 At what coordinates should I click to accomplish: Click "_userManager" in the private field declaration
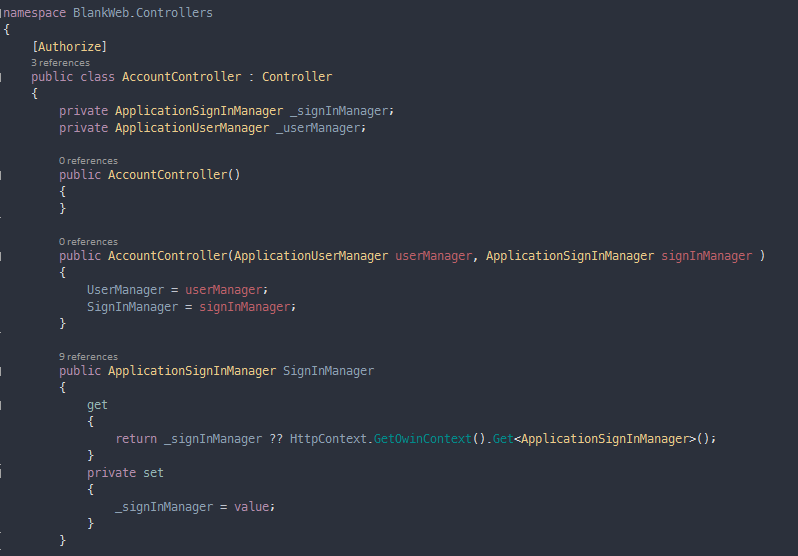click(x=318, y=127)
